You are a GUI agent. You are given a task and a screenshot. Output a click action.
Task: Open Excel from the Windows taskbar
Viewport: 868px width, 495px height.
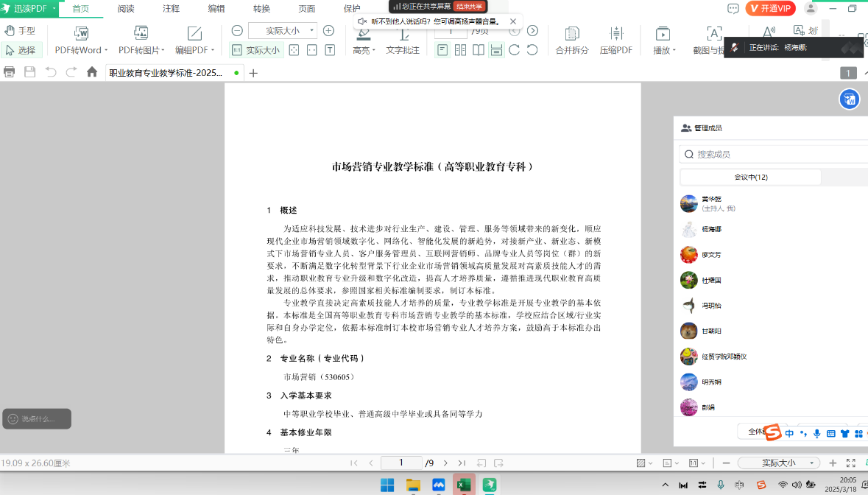(x=464, y=485)
